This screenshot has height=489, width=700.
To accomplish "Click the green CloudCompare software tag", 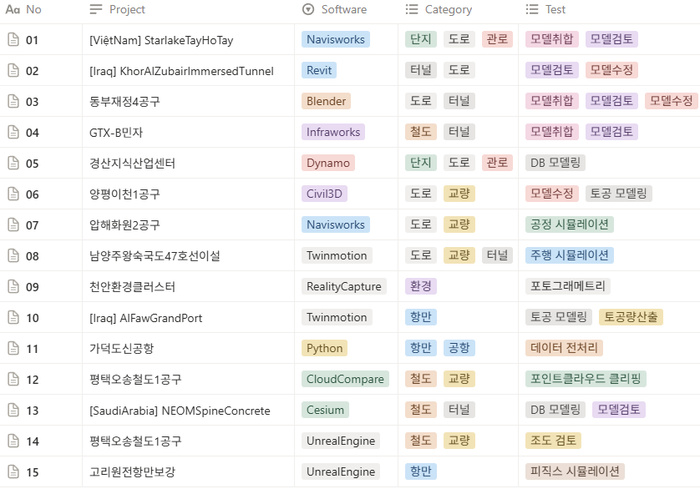I will tap(345, 379).
